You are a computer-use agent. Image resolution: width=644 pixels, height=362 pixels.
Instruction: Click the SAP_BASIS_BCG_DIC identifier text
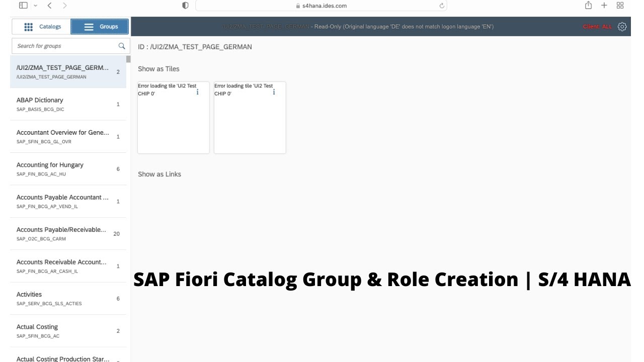pos(40,109)
